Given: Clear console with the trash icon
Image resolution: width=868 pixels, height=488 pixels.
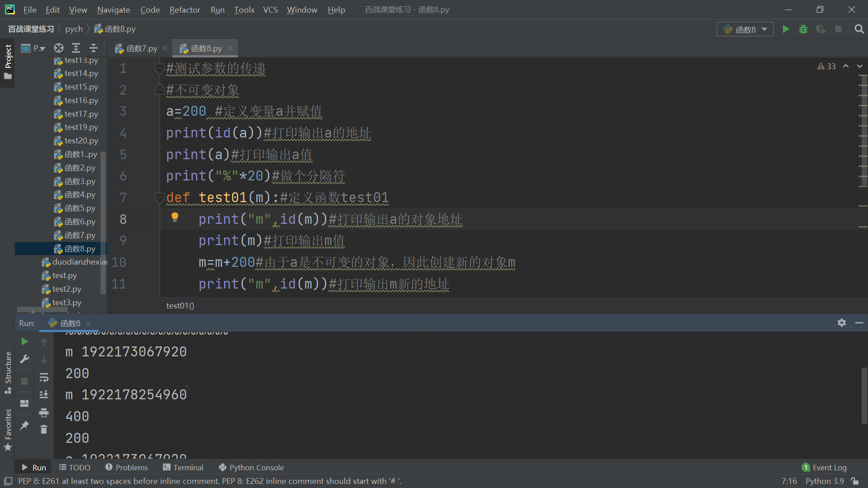Looking at the screenshot, I should coord(44,429).
